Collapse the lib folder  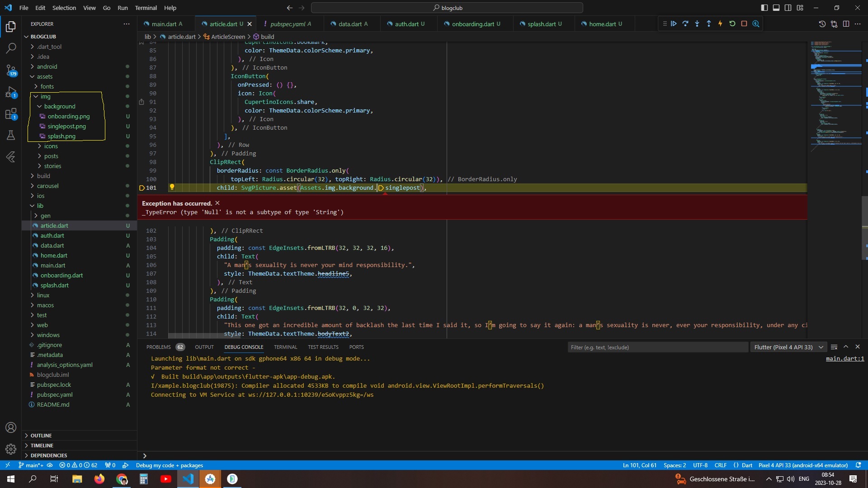(x=40, y=206)
